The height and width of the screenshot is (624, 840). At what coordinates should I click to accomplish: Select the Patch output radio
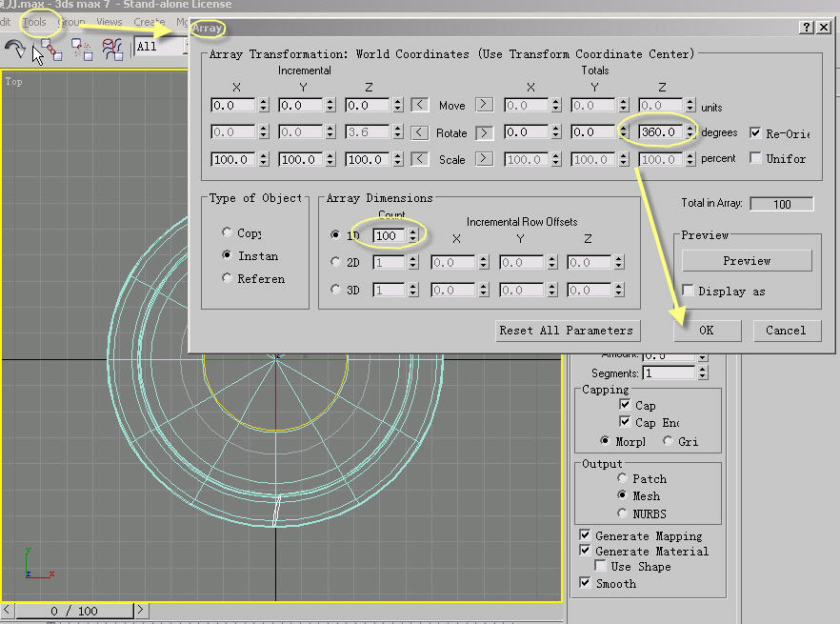[x=622, y=477]
